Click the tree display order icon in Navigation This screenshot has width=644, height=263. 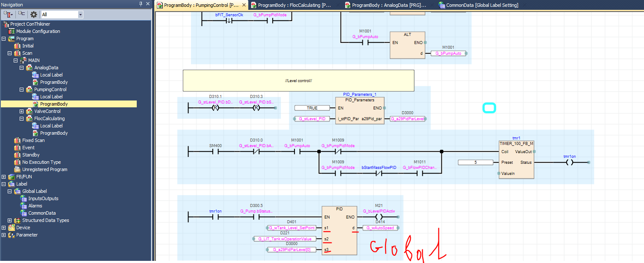click(x=8, y=14)
